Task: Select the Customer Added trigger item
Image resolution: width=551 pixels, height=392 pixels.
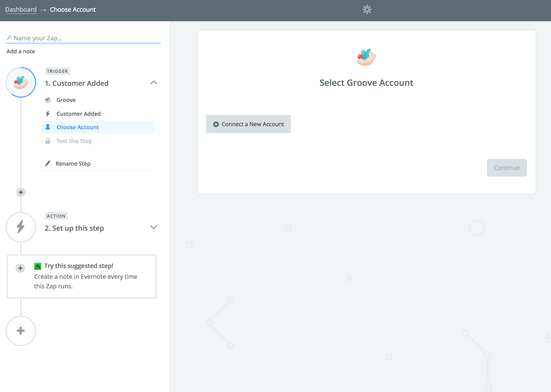Action: pos(78,114)
